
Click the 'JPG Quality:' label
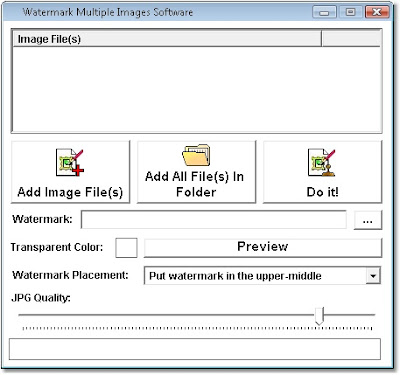click(41, 298)
